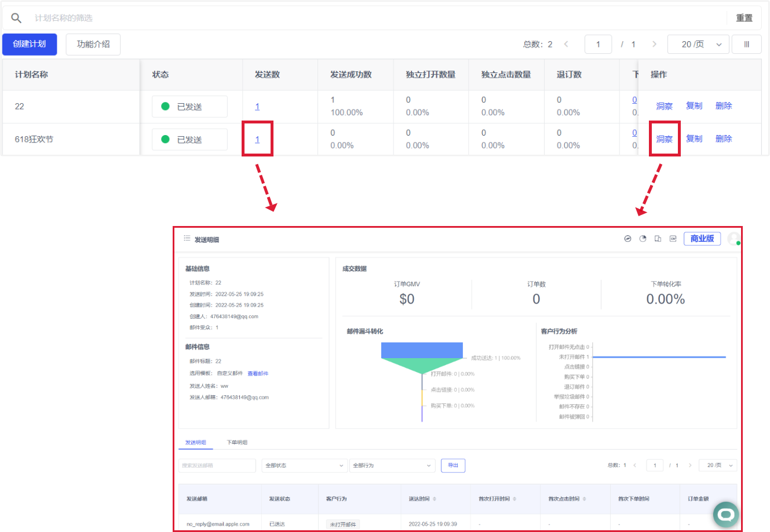Click the 查看邮件 link

(x=258, y=374)
